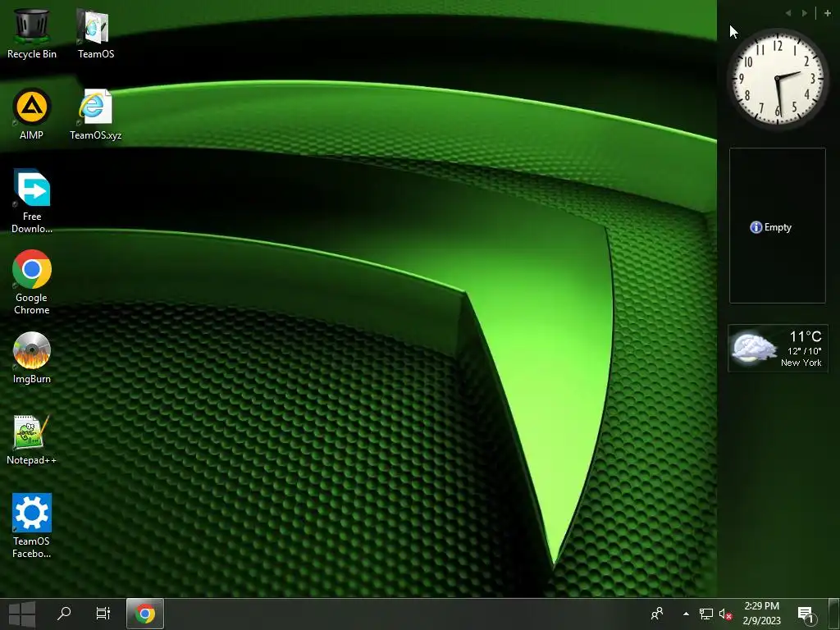Open the Action Center notifications icon
Screen dimensions: 840x630
(x=806, y=615)
